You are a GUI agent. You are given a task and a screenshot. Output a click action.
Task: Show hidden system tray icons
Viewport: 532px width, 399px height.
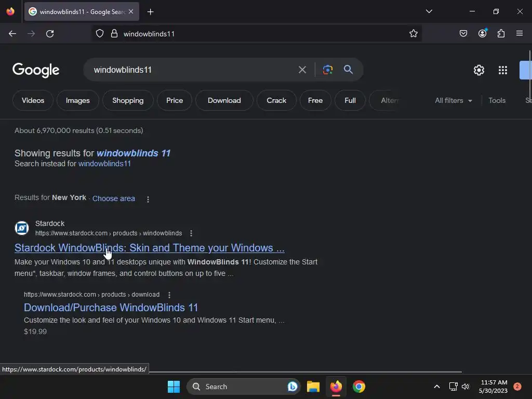click(x=437, y=387)
